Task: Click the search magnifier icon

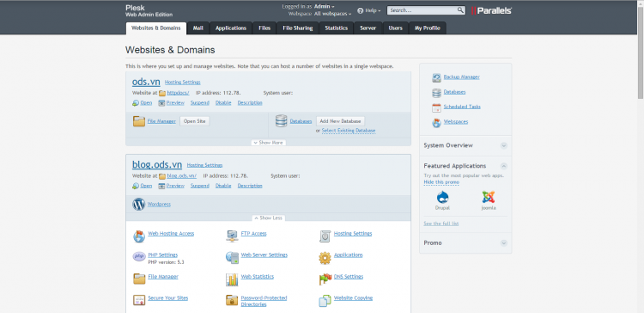Action: pos(460,10)
